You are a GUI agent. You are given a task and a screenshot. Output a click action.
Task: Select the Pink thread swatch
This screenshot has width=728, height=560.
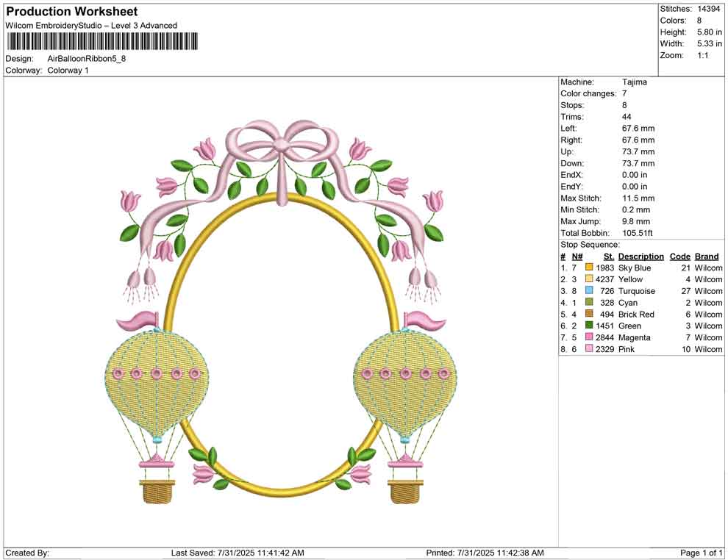click(x=589, y=349)
